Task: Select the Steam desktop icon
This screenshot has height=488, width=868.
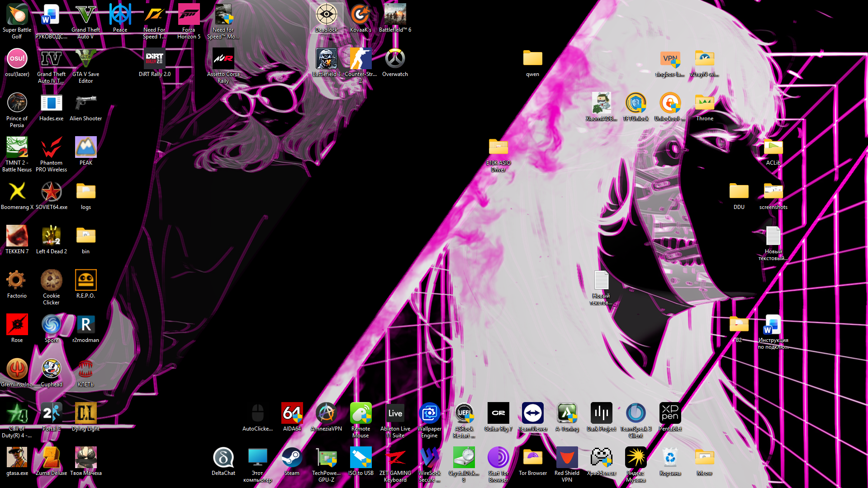Action: pos(292,461)
